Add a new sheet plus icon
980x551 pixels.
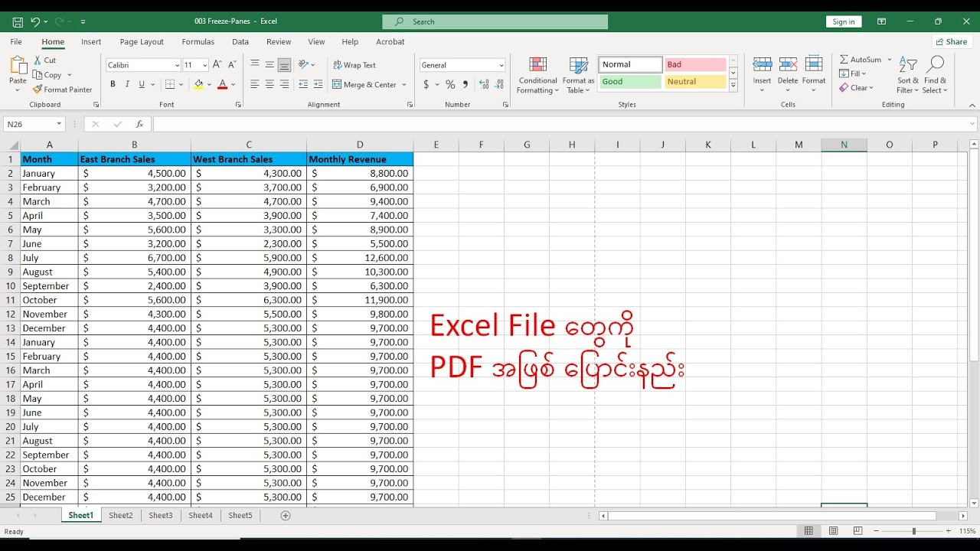coord(286,516)
